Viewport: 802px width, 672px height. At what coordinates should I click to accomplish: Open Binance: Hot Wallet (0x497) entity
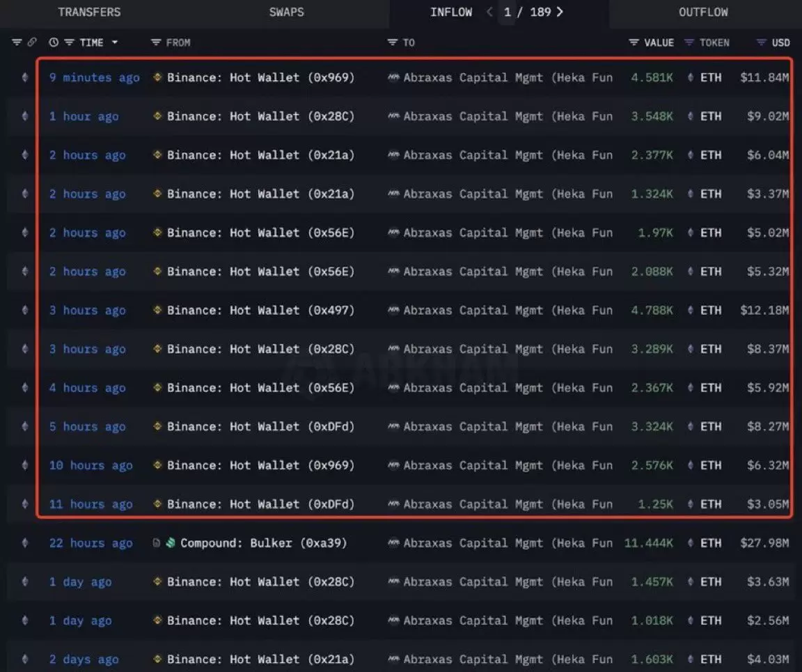tap(261, 310)
